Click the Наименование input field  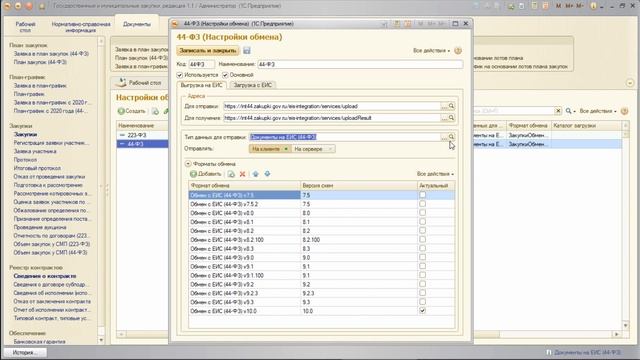360,64
